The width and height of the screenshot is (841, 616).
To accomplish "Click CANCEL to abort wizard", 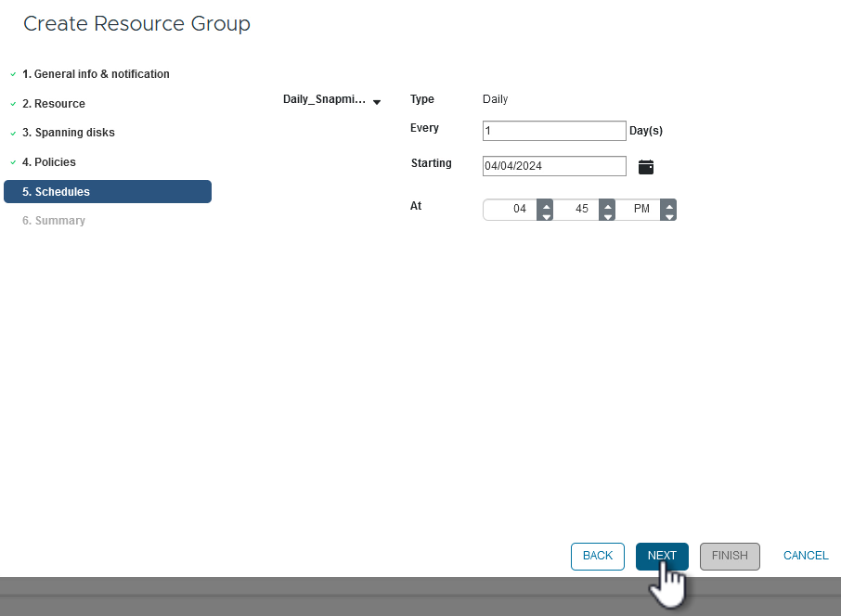I will (806, 556).
